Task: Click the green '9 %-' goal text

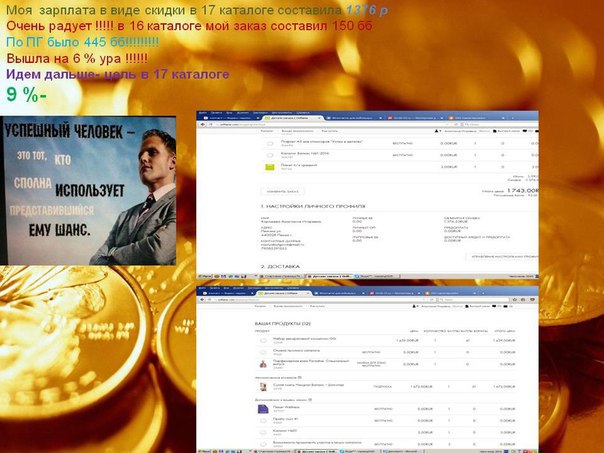Action: click(26, 94)
